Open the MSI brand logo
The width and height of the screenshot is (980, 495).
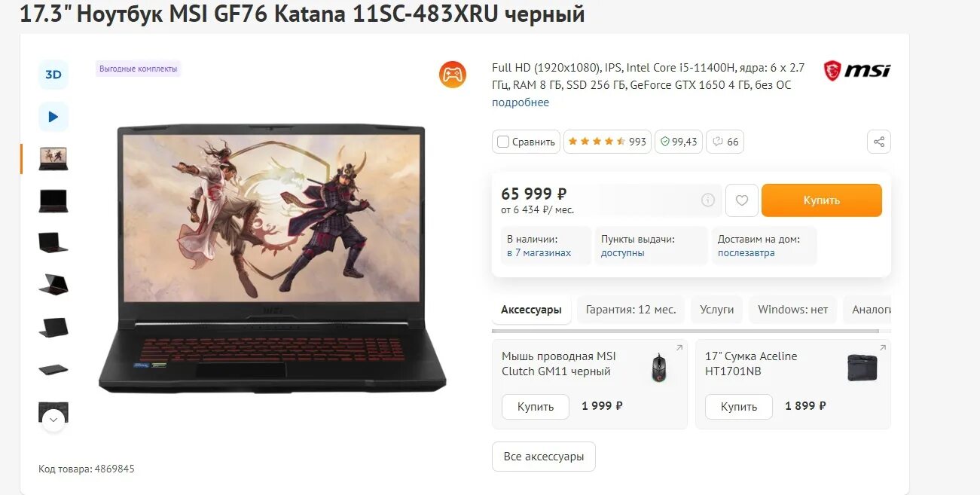(856, 71)
